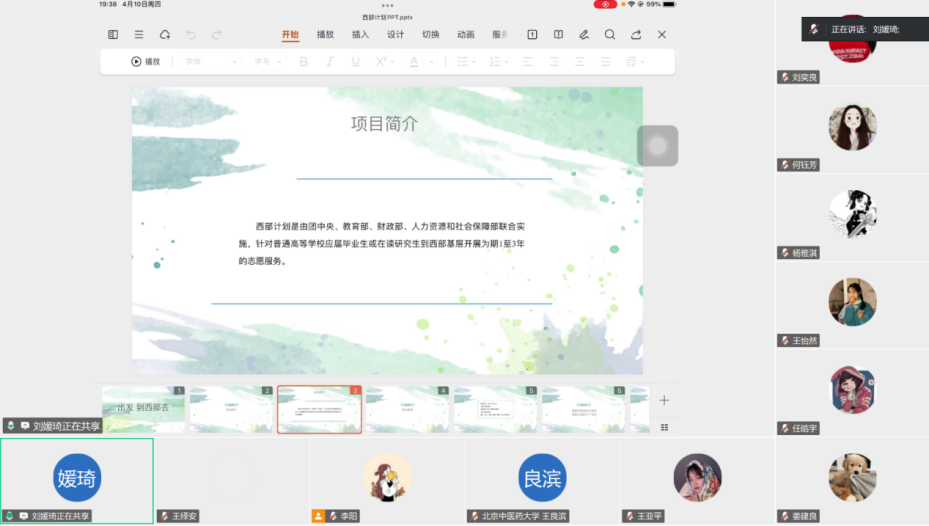This screenshot has height=526, width=929.
Task: Select slide 4 thumbnail
Action: click(407, 409)
